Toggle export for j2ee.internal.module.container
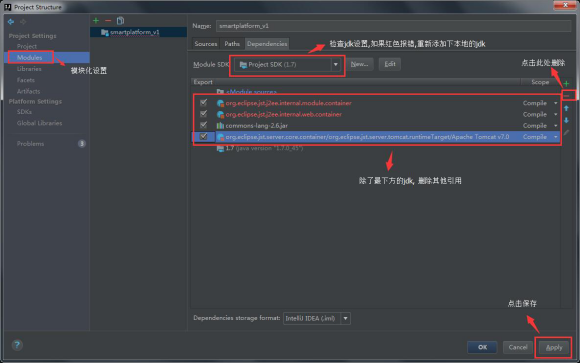 203,102
